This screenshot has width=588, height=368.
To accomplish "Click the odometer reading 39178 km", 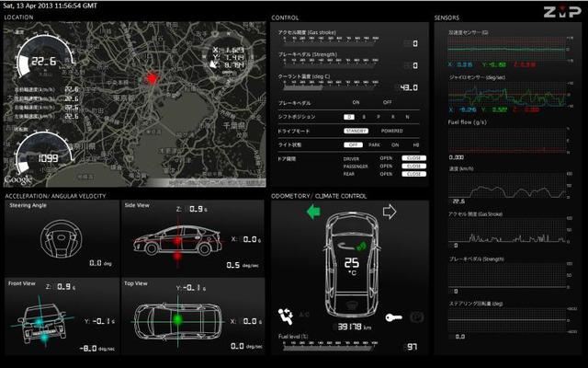I will point(355,327).
